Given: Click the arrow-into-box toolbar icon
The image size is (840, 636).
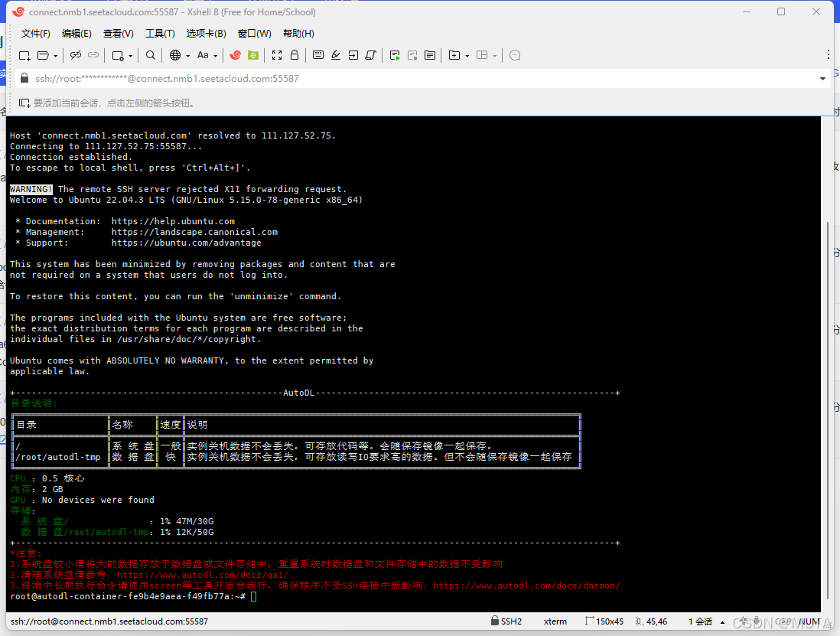Looking at the screenshot, I should pos(353,55).
